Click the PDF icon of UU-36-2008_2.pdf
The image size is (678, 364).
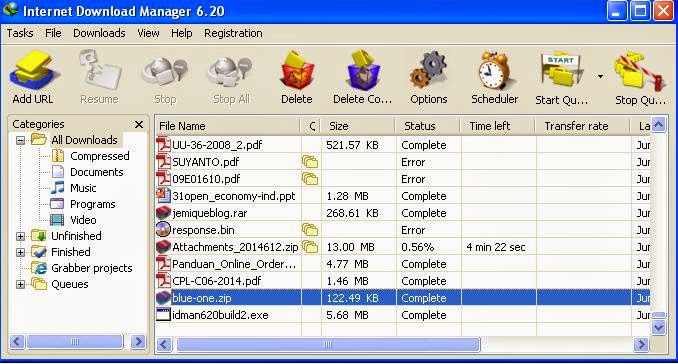click(x=163, y=144)
